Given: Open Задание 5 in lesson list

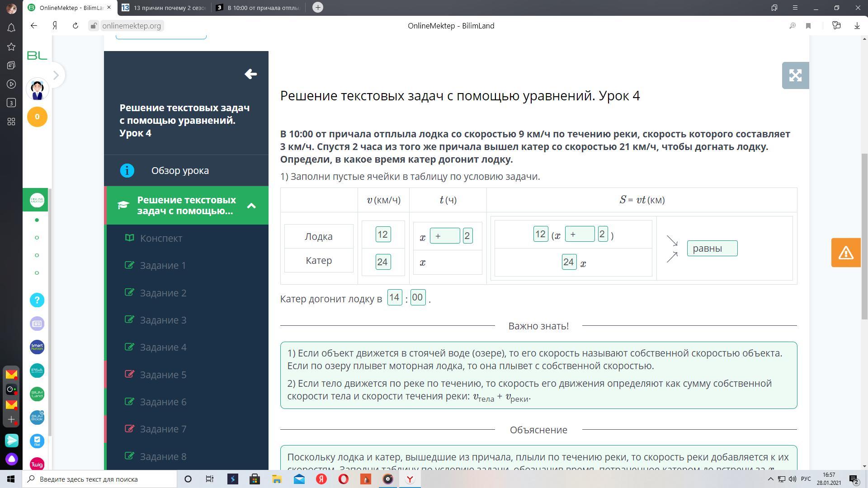Looking at the screenshot, I should click(163, 375).
